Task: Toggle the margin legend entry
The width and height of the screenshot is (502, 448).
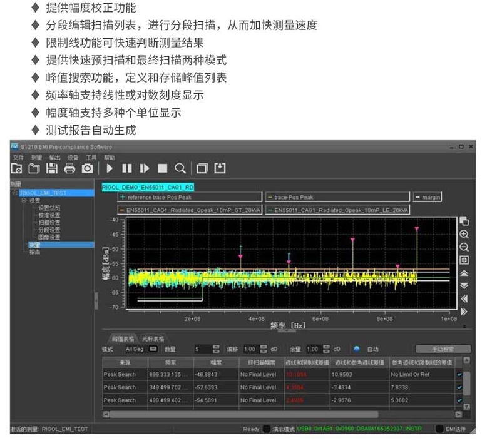Action: point(427,197)
